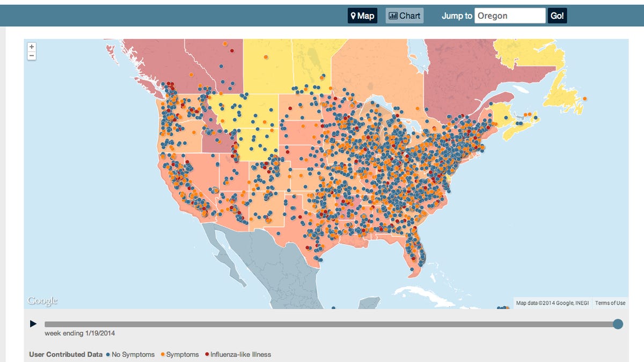Select the timeline slider handle

tap(617, 323)
